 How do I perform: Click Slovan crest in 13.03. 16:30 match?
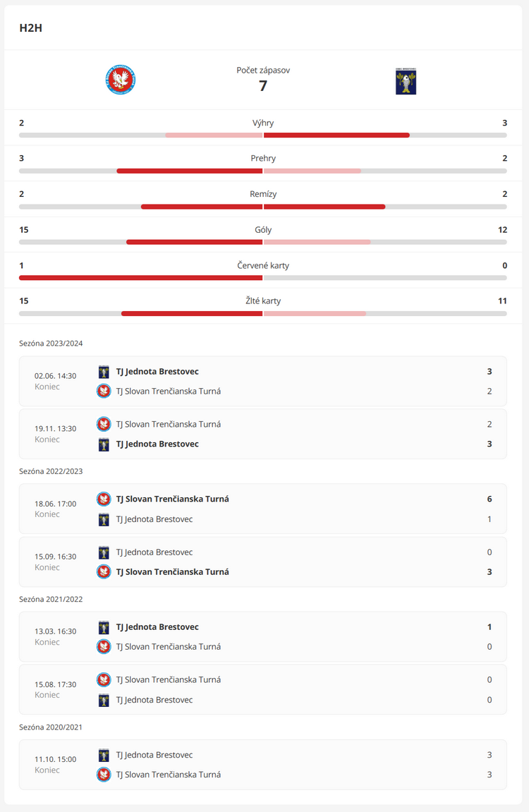[104, 646]
